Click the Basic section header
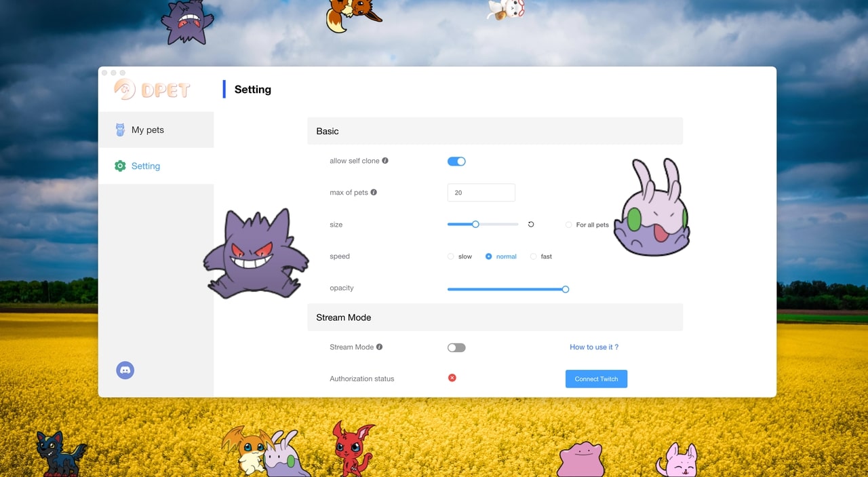This screenshot has height=477, width=868. click(x=495, y=131)
